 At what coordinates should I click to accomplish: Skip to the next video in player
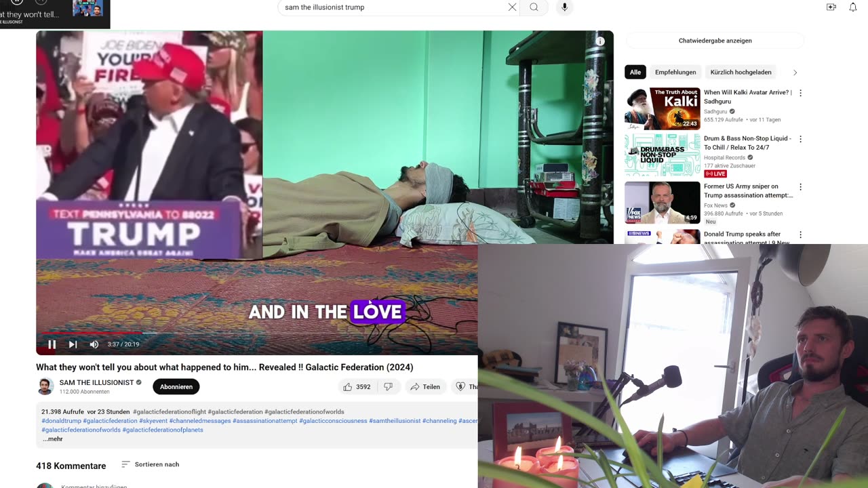[x=73, y=344]
